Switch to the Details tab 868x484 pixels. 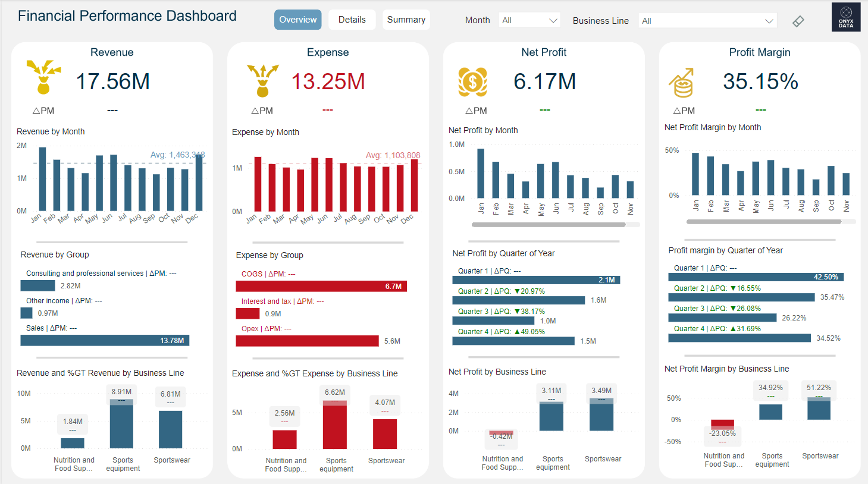click(352, 20)
